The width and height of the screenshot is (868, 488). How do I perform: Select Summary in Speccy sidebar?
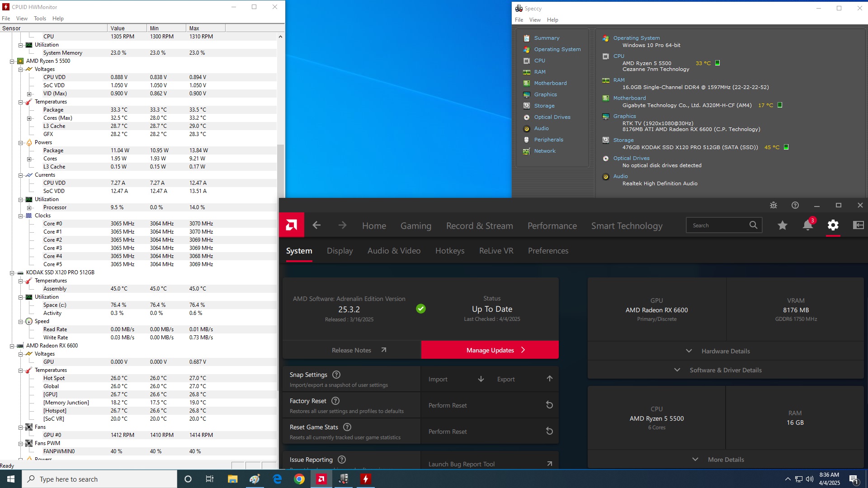click(x=547, y=38)
